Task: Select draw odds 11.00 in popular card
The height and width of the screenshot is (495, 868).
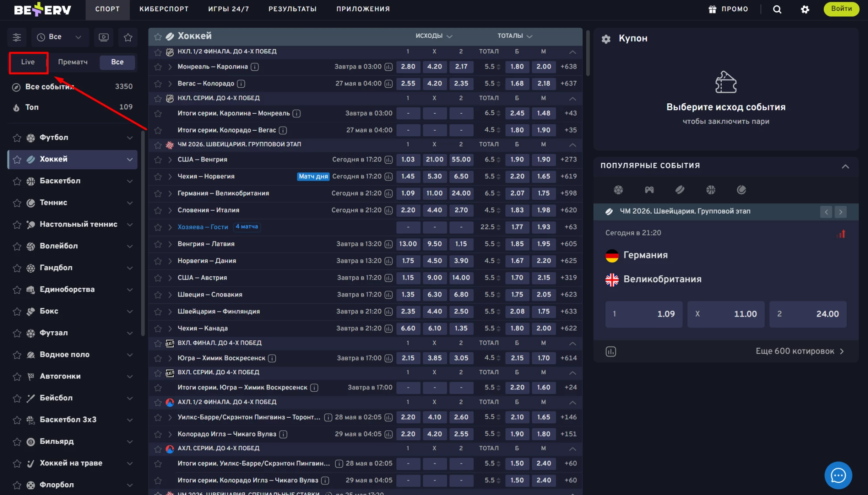Action: (x=726, y=314)
